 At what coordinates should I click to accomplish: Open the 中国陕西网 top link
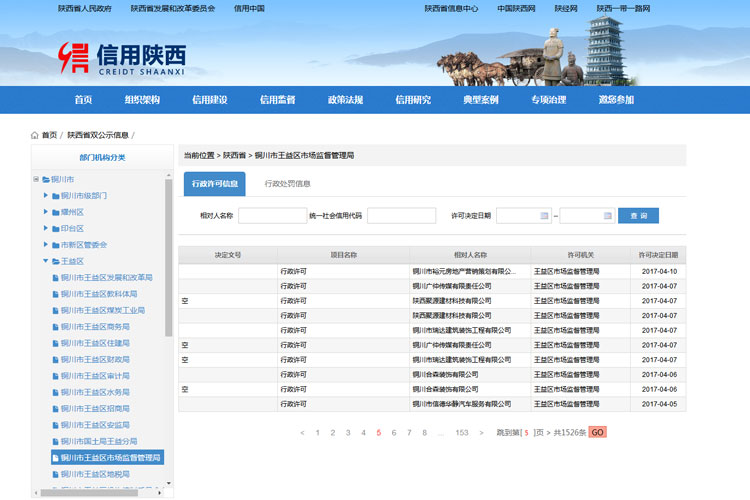[518, 8]
